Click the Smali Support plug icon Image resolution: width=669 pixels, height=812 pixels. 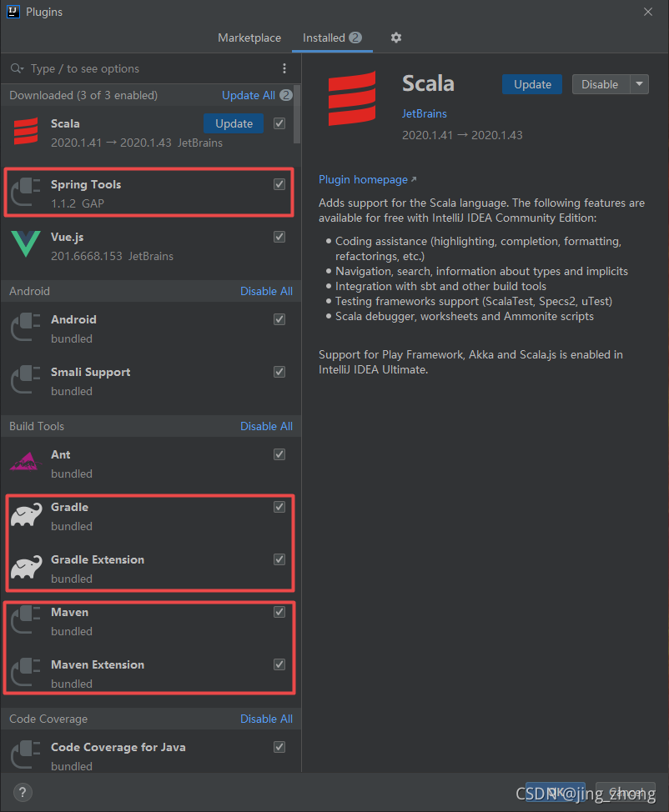click(26, 379)
